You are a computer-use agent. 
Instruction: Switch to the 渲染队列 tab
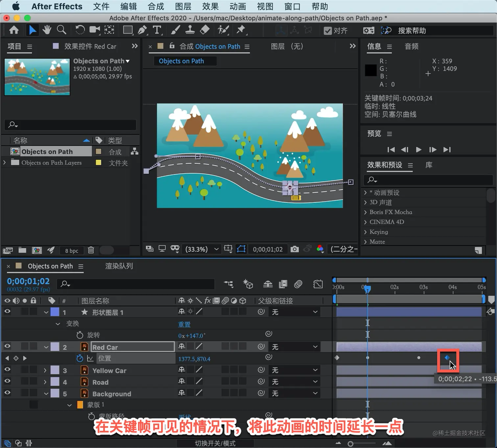coord(119,266)
